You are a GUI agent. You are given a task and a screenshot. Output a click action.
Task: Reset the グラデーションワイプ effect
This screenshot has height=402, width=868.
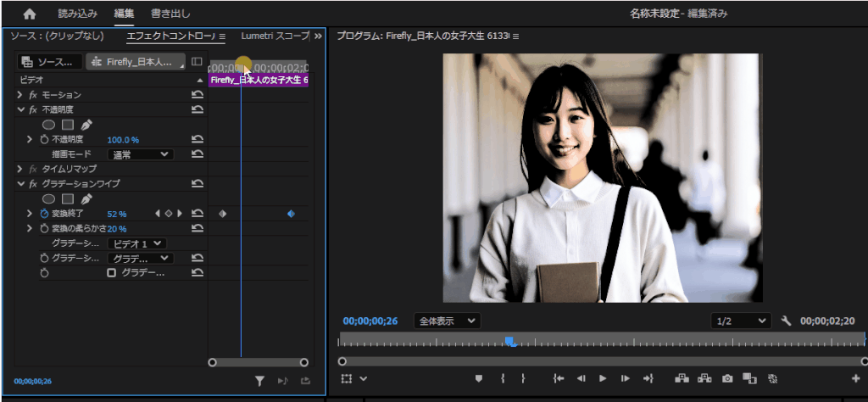[197, 183]
